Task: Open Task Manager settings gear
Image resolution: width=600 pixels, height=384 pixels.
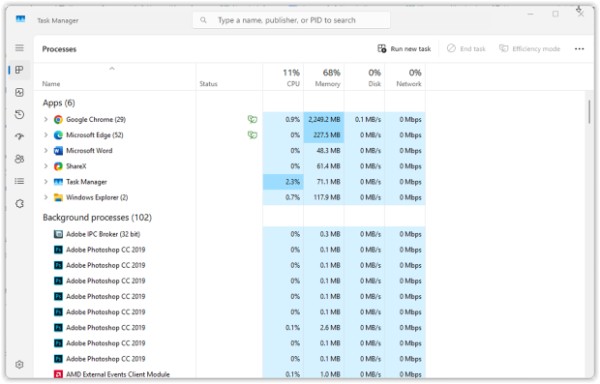Action: pos(20,364)
